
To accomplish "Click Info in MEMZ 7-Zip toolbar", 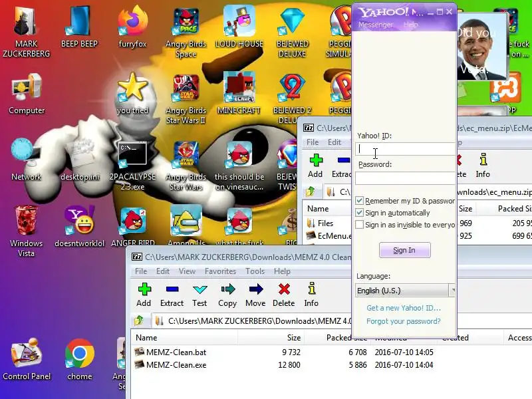I will point(311,295).
